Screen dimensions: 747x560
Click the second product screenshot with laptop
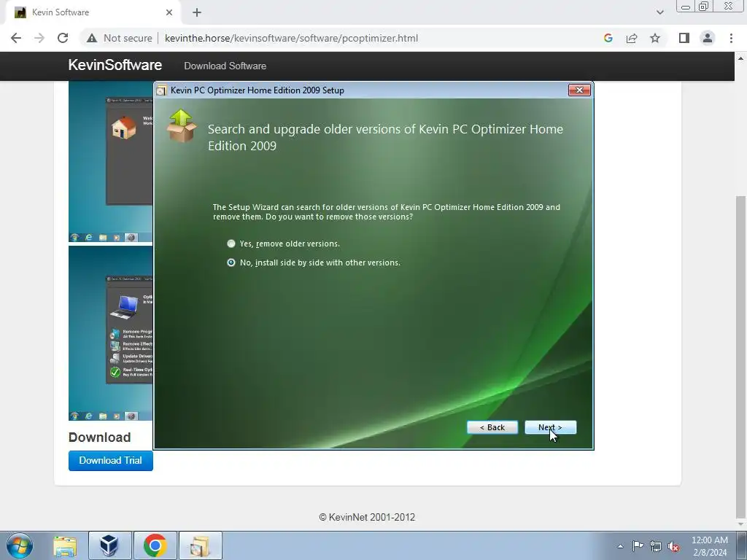coord(111,333)
